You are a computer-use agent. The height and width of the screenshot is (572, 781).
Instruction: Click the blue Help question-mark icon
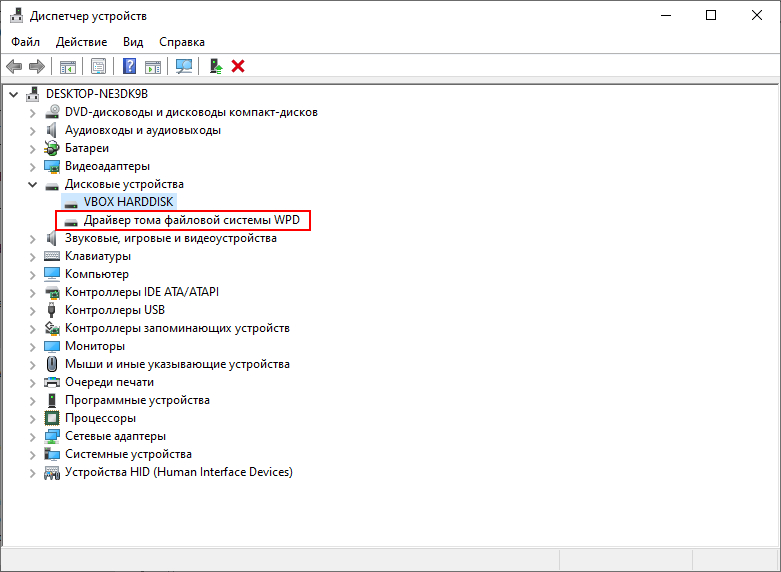[129, 66]
